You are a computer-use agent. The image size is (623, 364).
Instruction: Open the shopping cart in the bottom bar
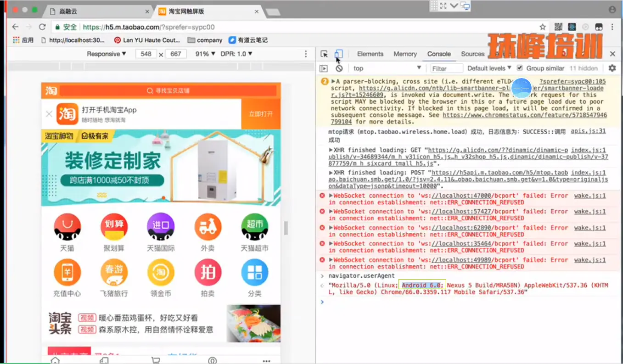156,360
